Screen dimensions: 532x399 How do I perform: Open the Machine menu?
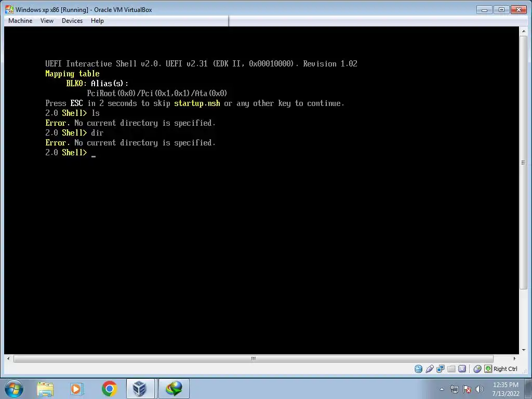(20, 21)
